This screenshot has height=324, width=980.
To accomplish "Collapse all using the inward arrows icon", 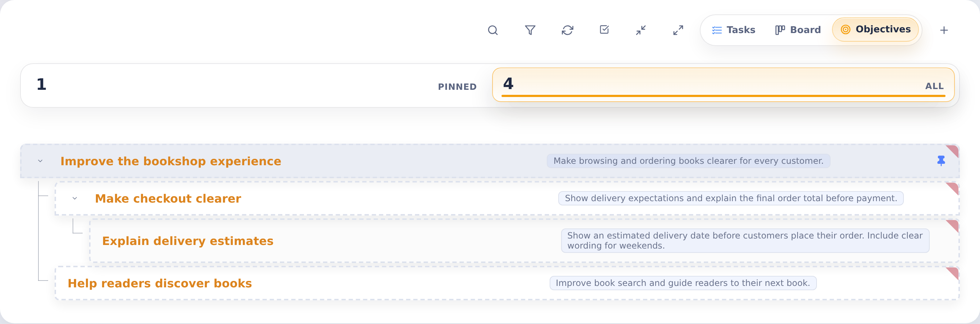I will (641, 30).
